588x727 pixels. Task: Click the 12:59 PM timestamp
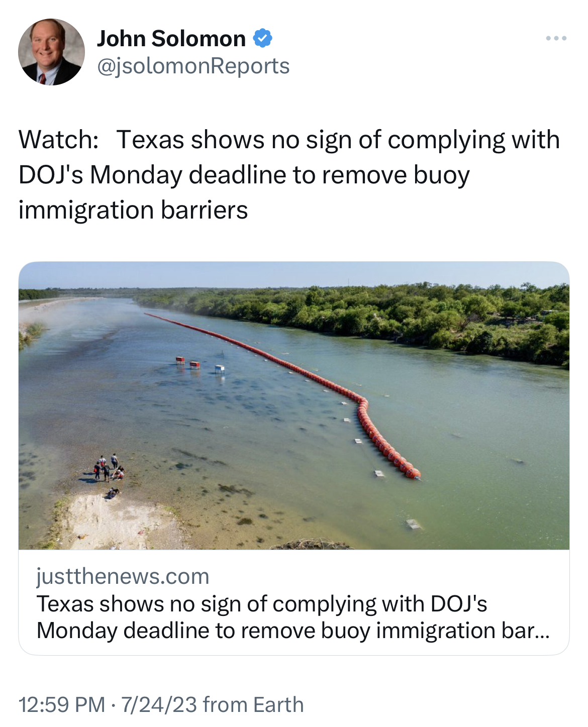(x=62, y=704)
